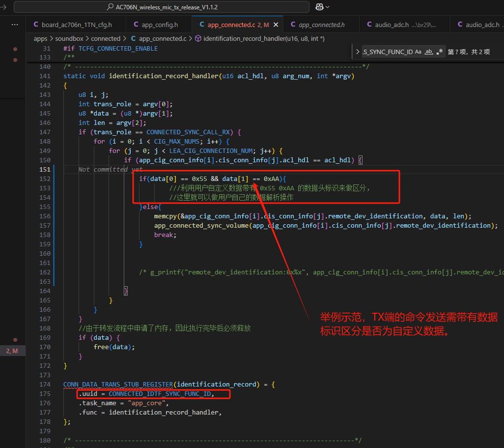Toggle Match Case (Aa) in find widget
Screen dimensions: 504x448
point(418,52)
